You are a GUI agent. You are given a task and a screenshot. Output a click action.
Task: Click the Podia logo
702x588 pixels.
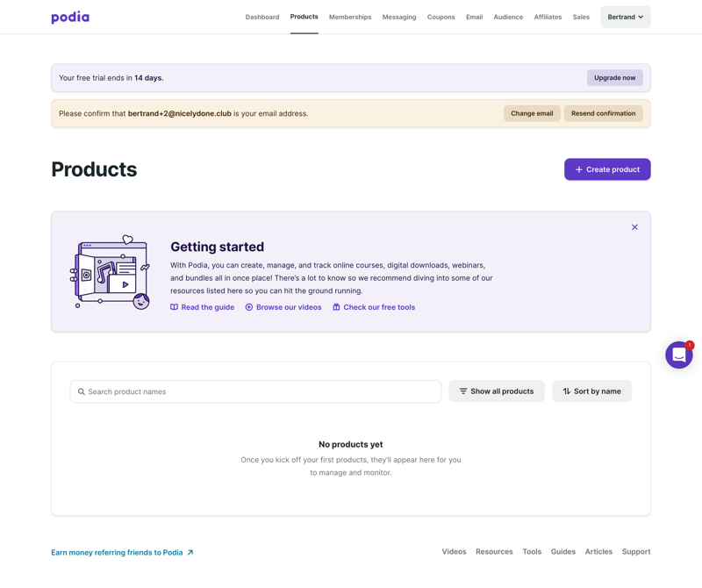point(69,17)
